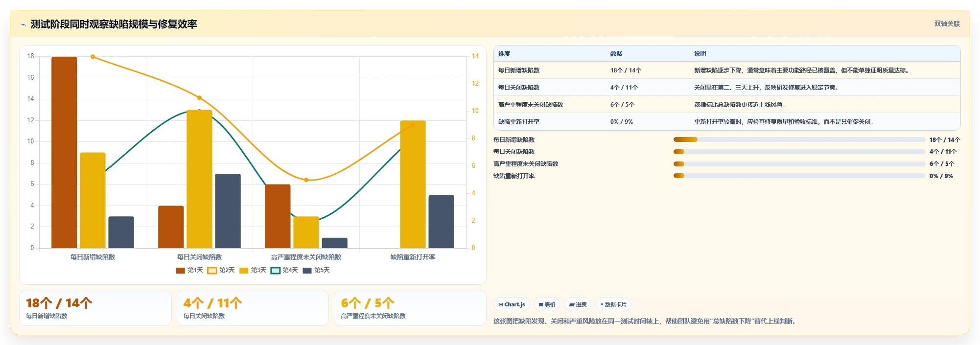Screen dimensions: 980x345
Task: Click the 数据卡片 tag chip
Action: tap(613, 304)
